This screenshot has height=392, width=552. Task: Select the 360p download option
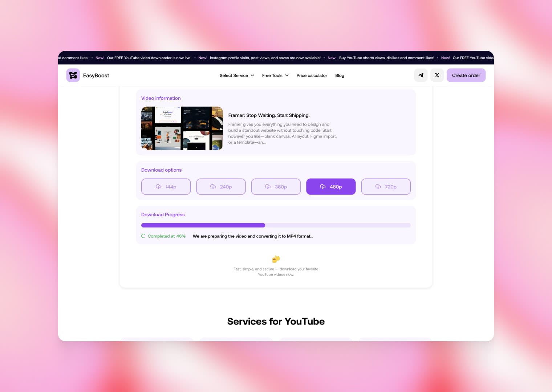point(276,187)
